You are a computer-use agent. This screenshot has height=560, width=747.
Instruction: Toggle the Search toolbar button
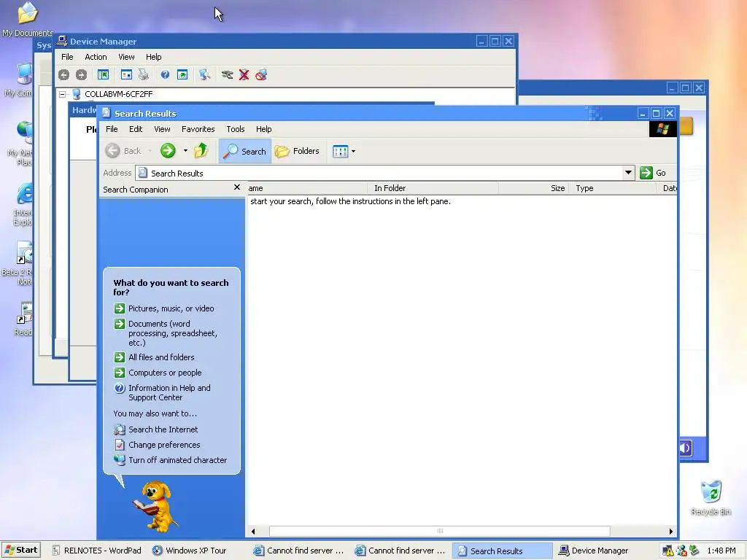click(x=245, y=152)
